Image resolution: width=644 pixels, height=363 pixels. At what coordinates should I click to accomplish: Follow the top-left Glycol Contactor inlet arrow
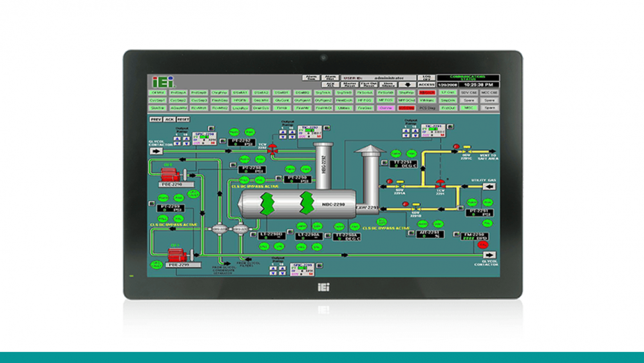click(x=156, y=151)
